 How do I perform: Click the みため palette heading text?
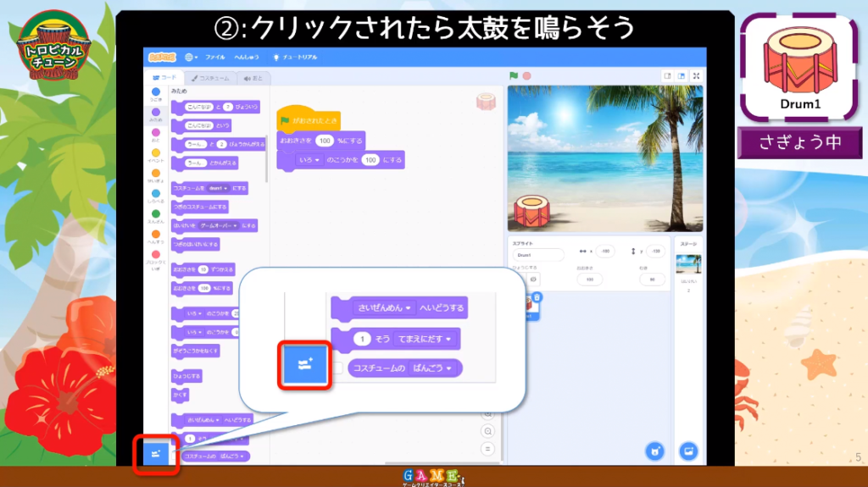click(x=179, y=91)
